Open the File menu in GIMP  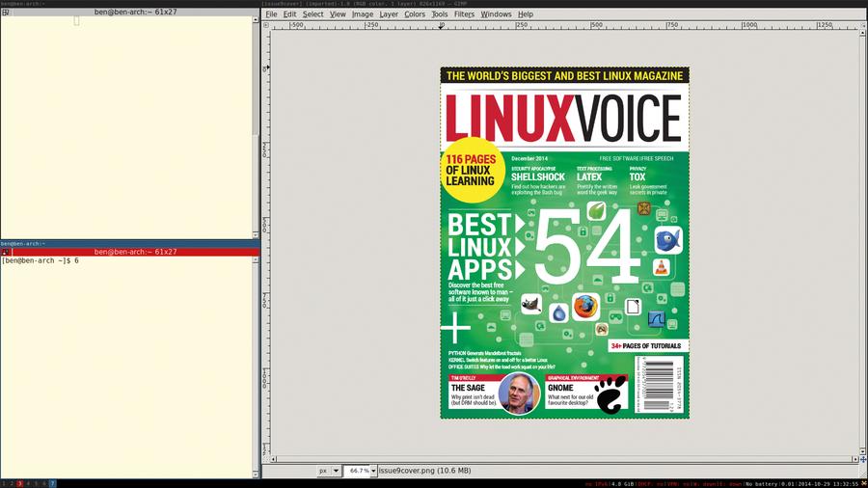(271, 14)
